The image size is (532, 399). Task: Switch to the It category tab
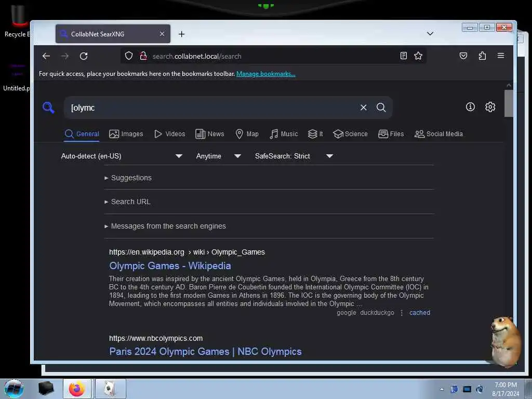[x=315, y=134]
